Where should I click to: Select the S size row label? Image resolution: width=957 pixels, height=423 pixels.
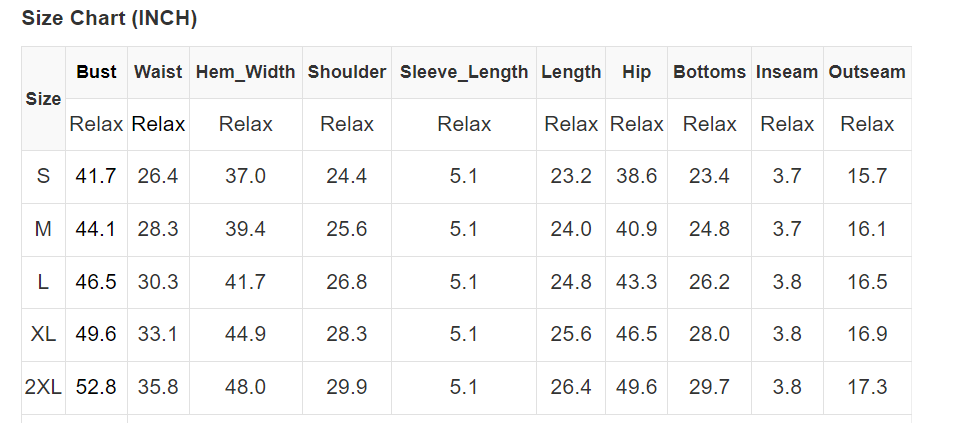pos(43,176)
